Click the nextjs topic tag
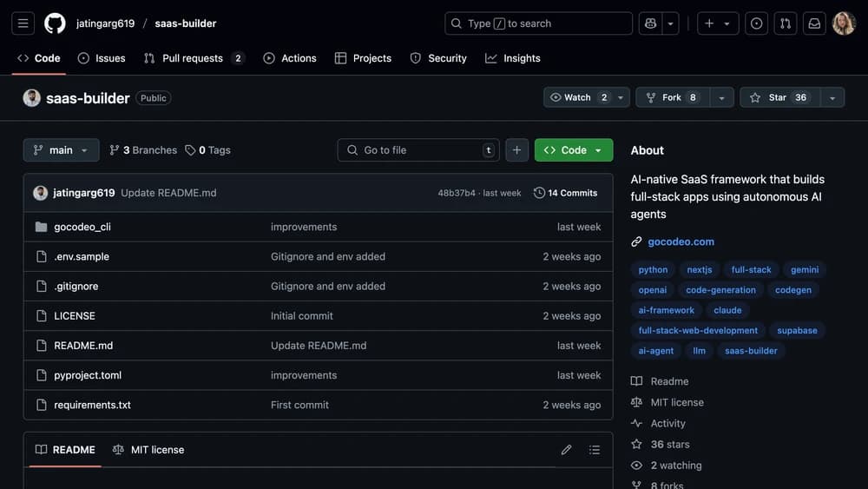868x489 pixels. (x=699, y=270)
